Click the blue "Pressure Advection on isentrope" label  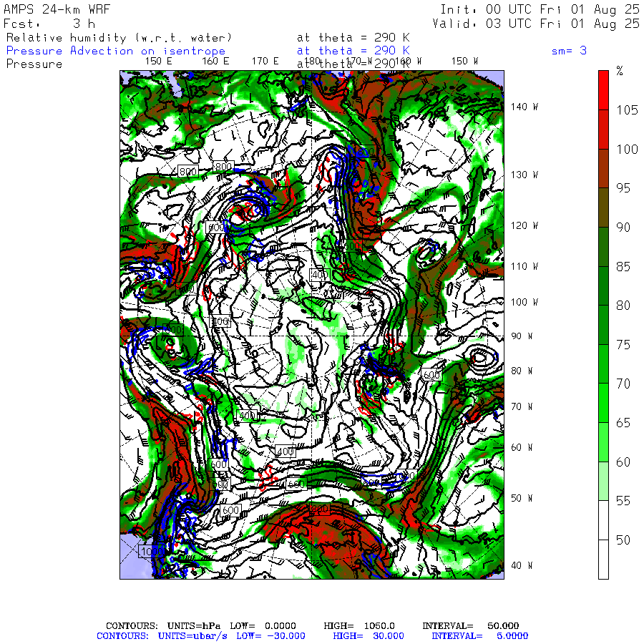pyautogui.click(x=116, y=51)
